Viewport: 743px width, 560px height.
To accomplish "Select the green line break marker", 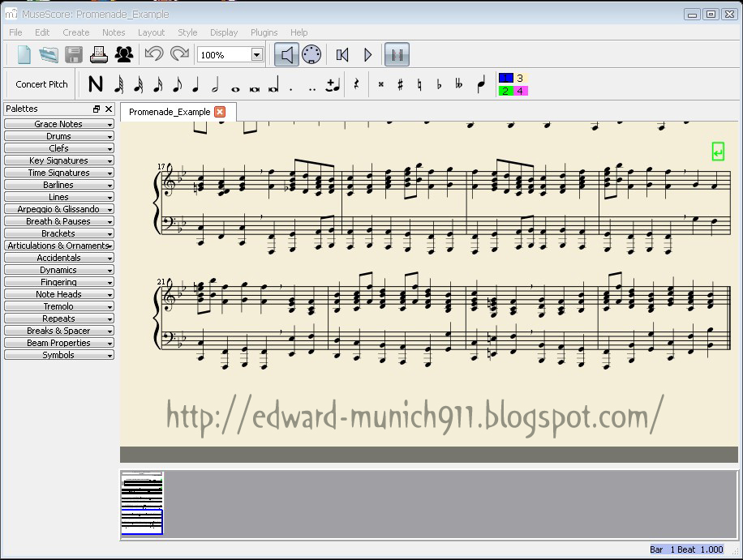I will tap(718, 152).
